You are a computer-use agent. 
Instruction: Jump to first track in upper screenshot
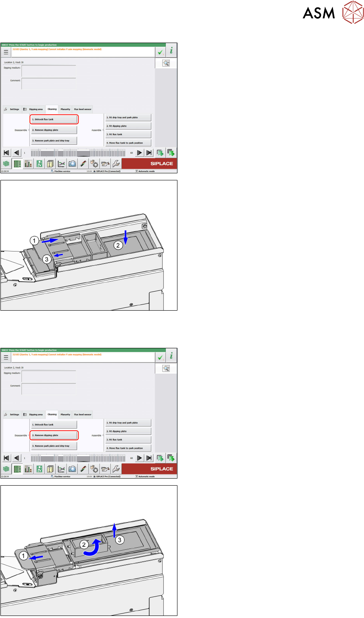pyautogui.click(x=7, y=153)
